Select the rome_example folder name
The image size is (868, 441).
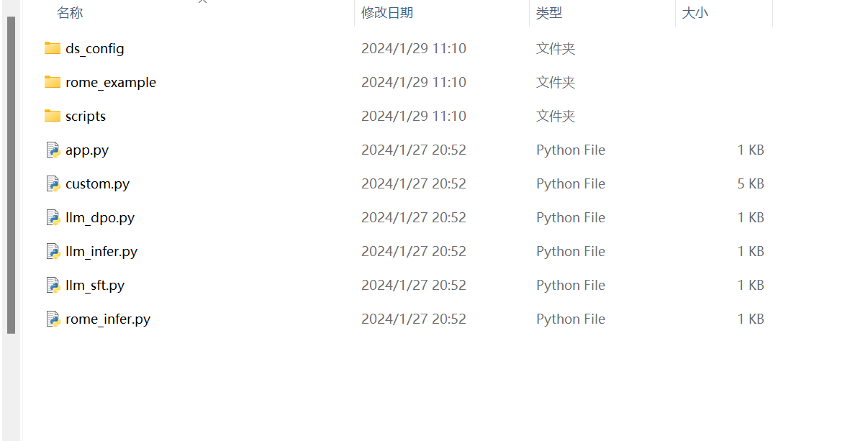110,82
